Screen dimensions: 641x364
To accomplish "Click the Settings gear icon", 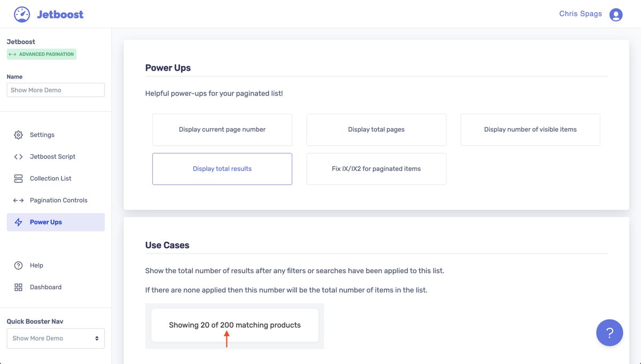I will [18, 135].
